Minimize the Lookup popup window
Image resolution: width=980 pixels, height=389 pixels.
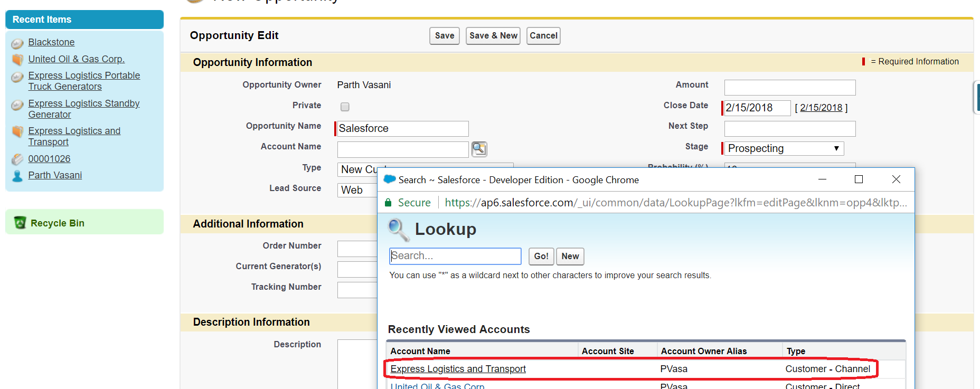[822, 179]
